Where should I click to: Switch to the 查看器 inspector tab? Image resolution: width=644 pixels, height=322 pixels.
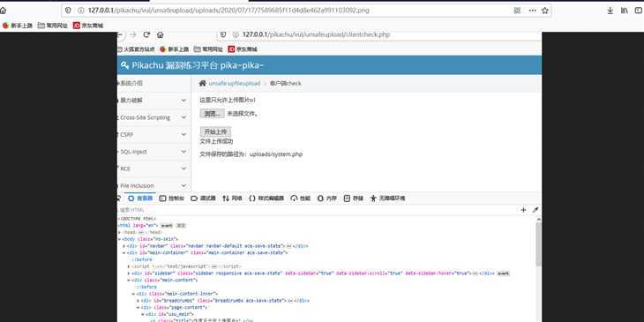[x=140, y=198]
